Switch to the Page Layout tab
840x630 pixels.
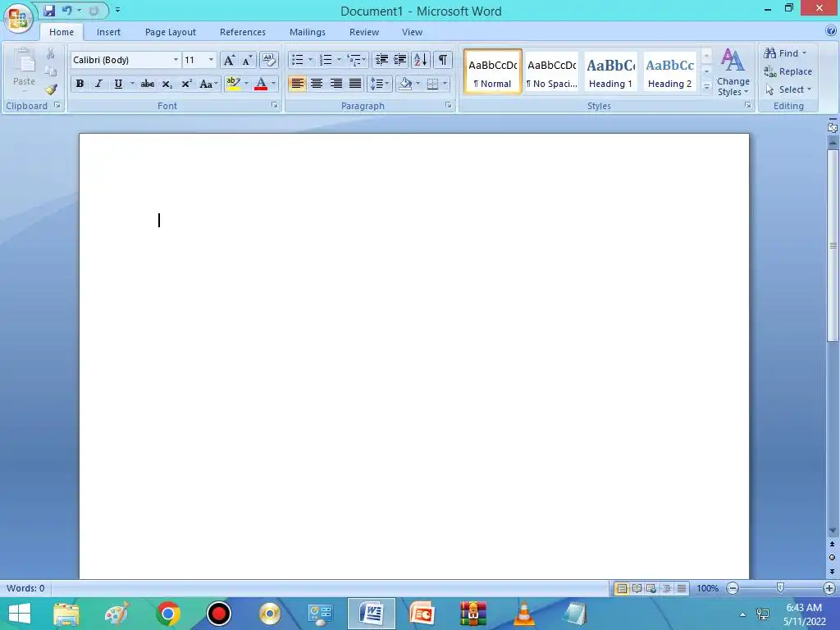click(x=171, y=32)
